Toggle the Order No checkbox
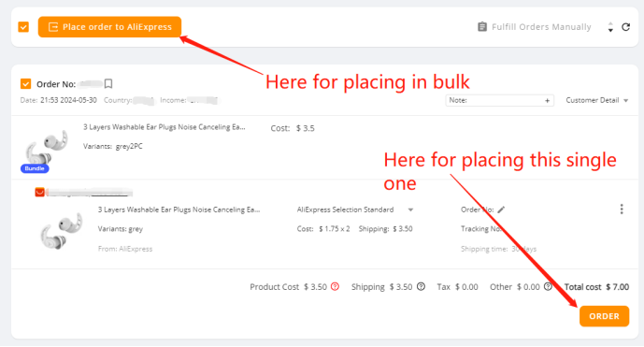This screenshot has height=347, width=644. point(26,84)
